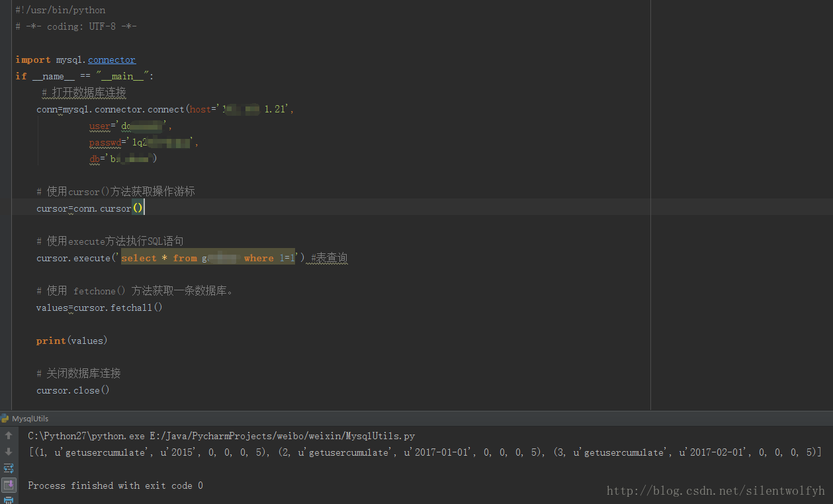Viewport: 833px width, 504px height.
Task: Toggle Scroll to End in the console
Action: (9, 485)
